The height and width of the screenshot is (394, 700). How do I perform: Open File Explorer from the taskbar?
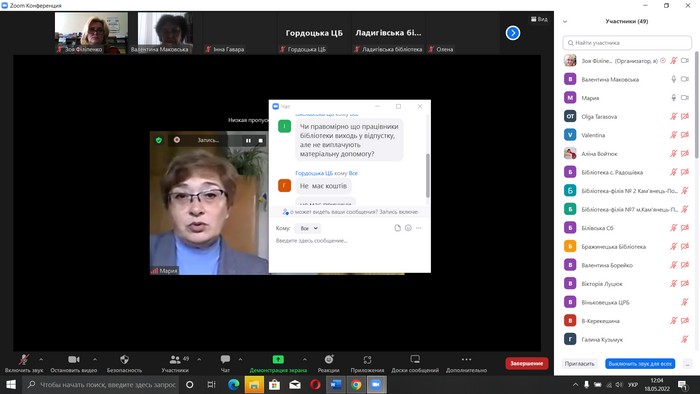coord(254,385)
